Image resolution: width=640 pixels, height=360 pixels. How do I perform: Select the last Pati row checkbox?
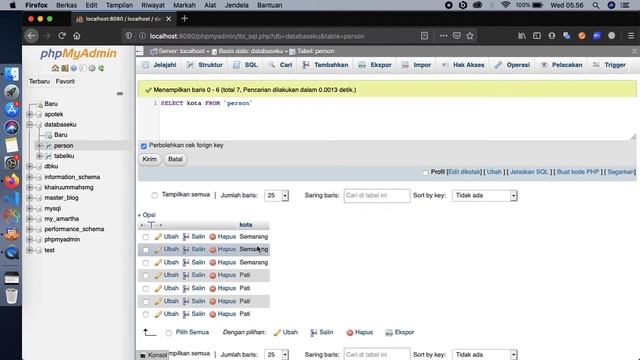[x=146, y=314]
